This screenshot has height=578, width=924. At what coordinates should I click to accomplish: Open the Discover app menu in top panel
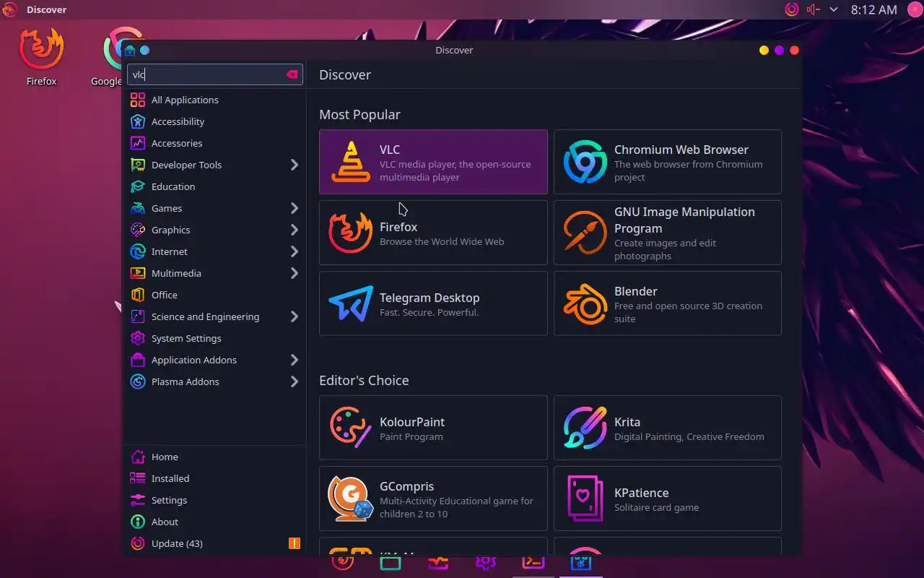tap(46, 9)
